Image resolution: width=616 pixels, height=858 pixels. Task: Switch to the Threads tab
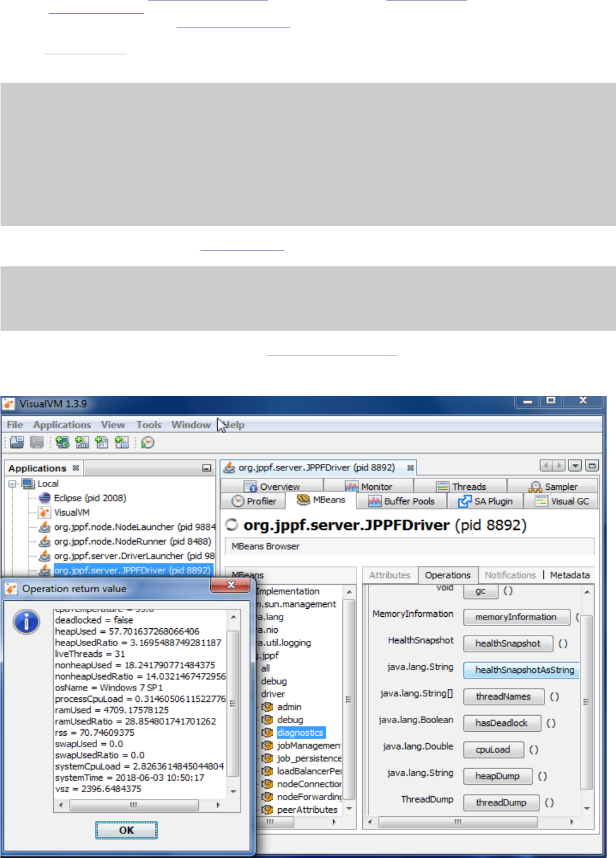(461, 486)
